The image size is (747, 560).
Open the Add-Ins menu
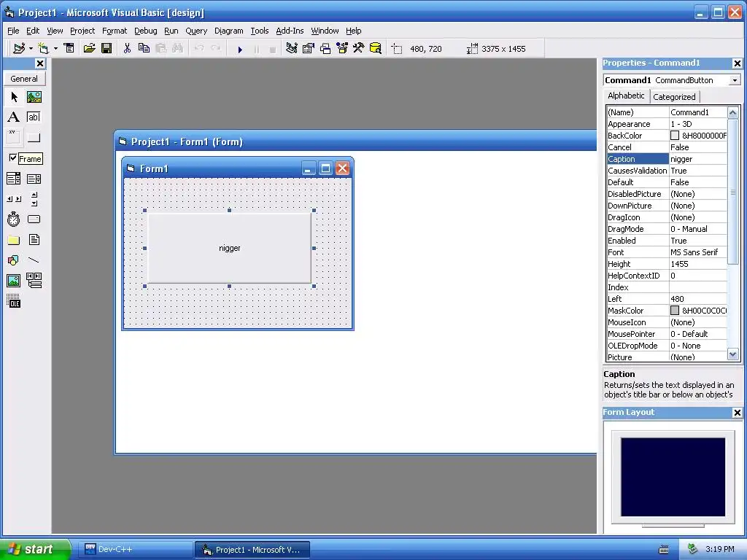pyautogui.click(x=290, y=31)
